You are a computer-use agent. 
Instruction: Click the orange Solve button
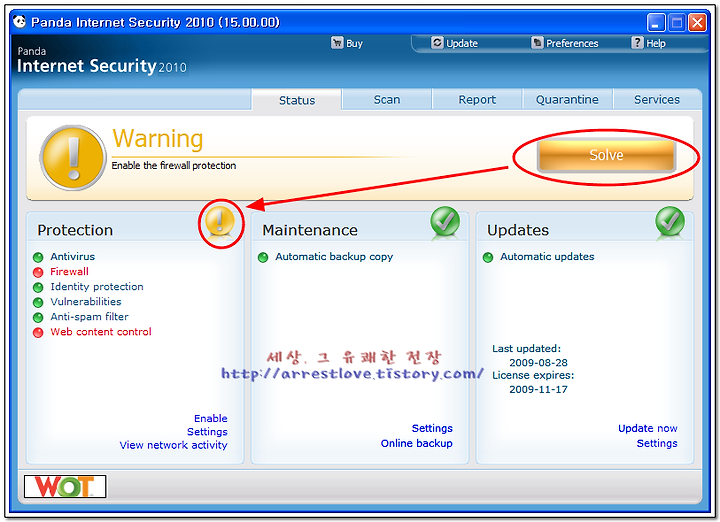[606, 155]
